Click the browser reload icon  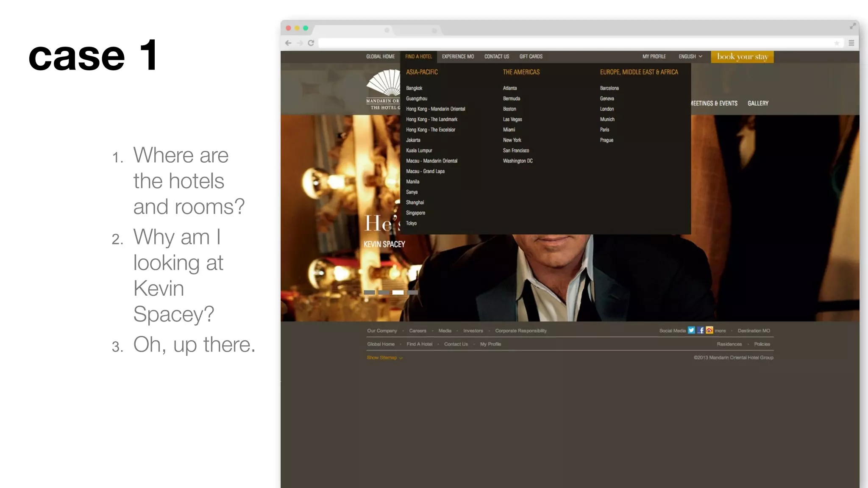[311, 43]
